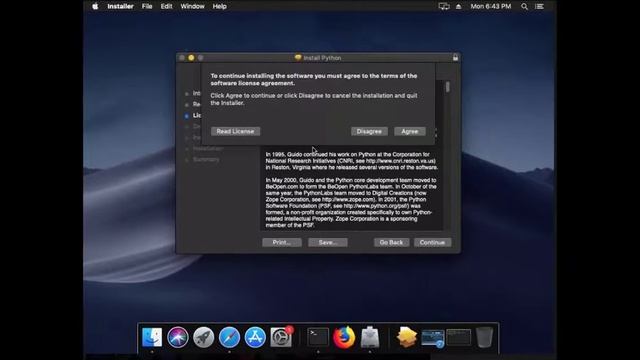The image size is (640, 360).
Task: Click the Installer app icon in Dock
Action: [x=370, y=337]
